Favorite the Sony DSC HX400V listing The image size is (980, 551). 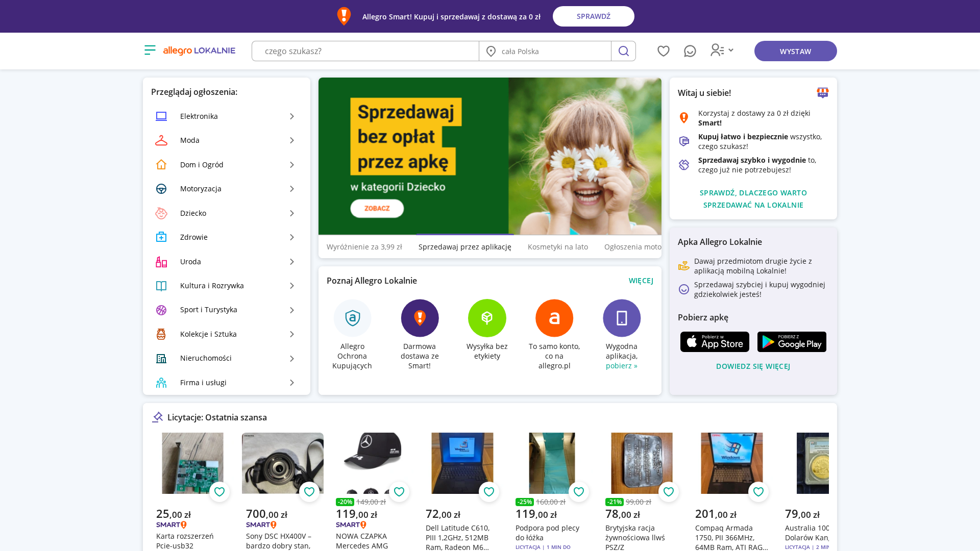click(x=309, y=492)
